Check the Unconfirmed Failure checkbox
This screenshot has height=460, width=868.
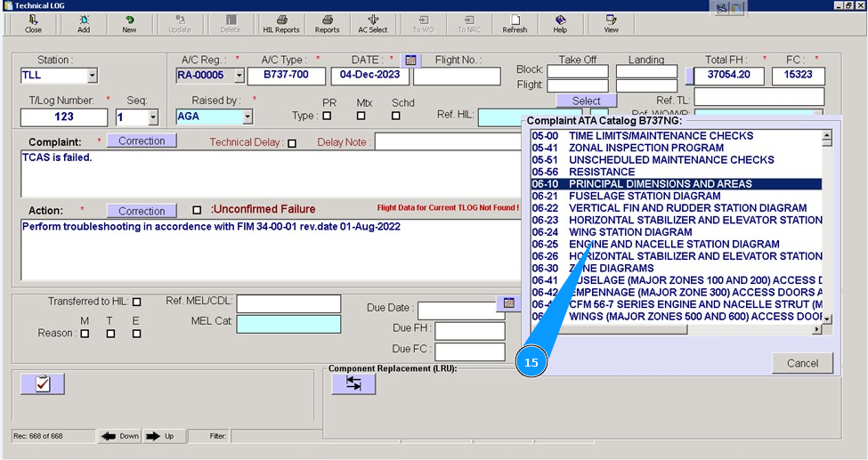[197, 210]
